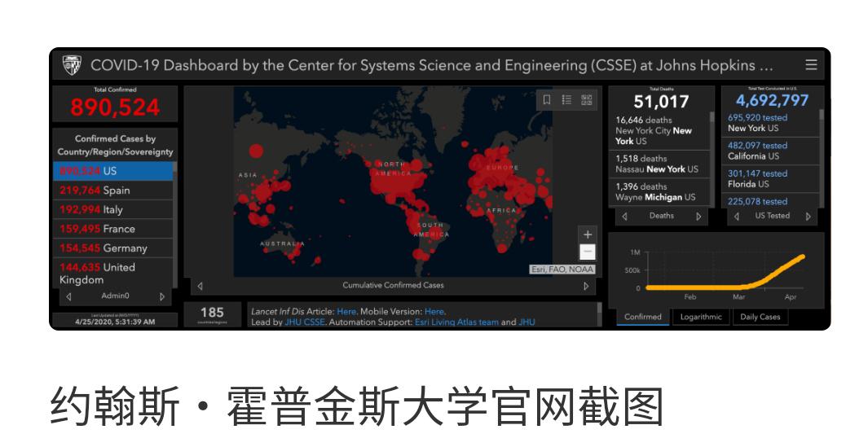Click the 51,017 Total Deaths figure
The width and height of the screenshot is (868, 447).
click(x=661, y=102)
